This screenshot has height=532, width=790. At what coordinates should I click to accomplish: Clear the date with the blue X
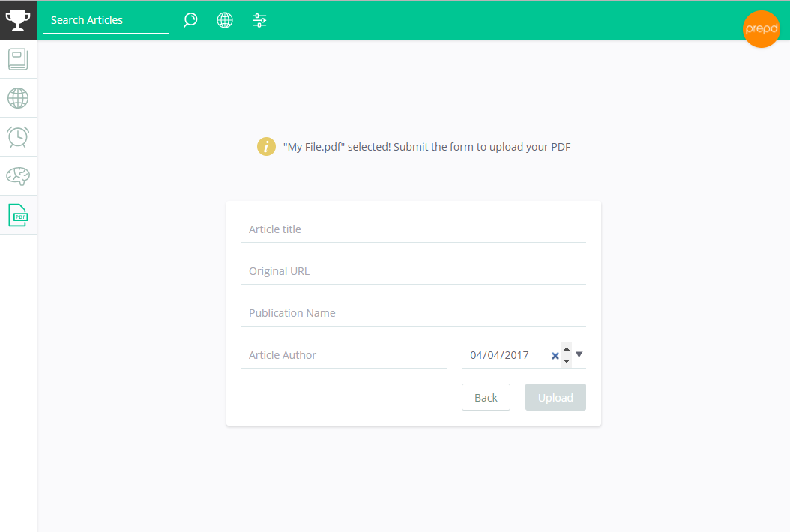pyautogui.click(x=555, y=356)
